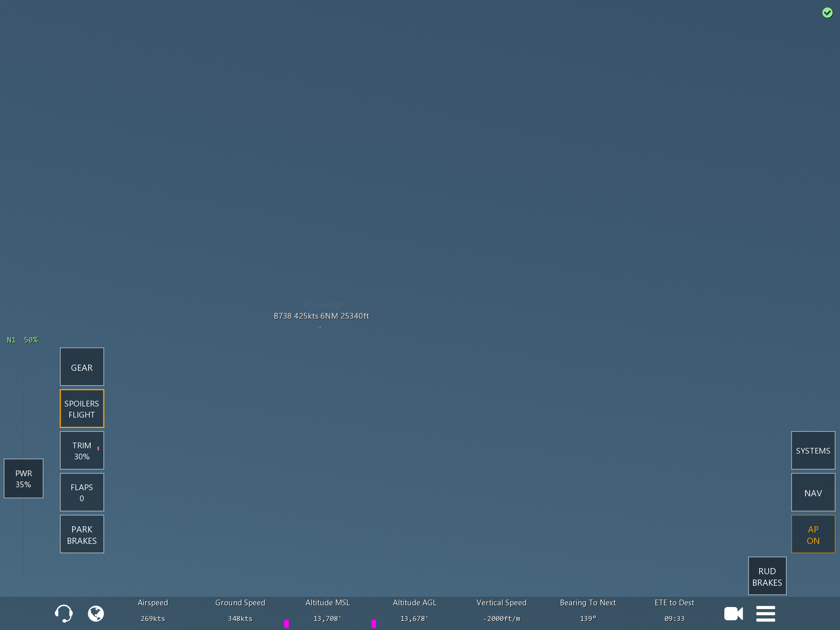Click the ETE to Dest readout
The width and height of the screenshot is (840, 630).
click(x=674, y=611)
